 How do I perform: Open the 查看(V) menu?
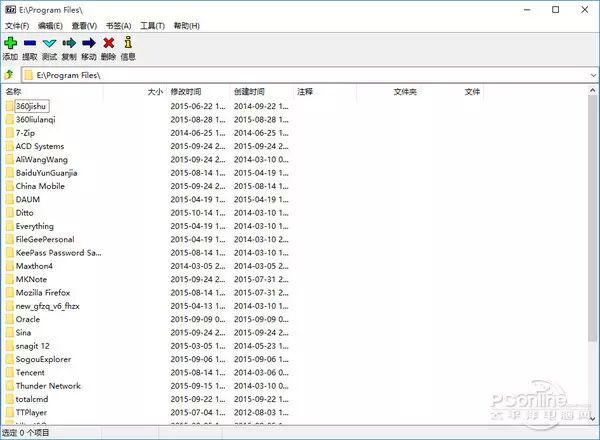tap(84, 26)
